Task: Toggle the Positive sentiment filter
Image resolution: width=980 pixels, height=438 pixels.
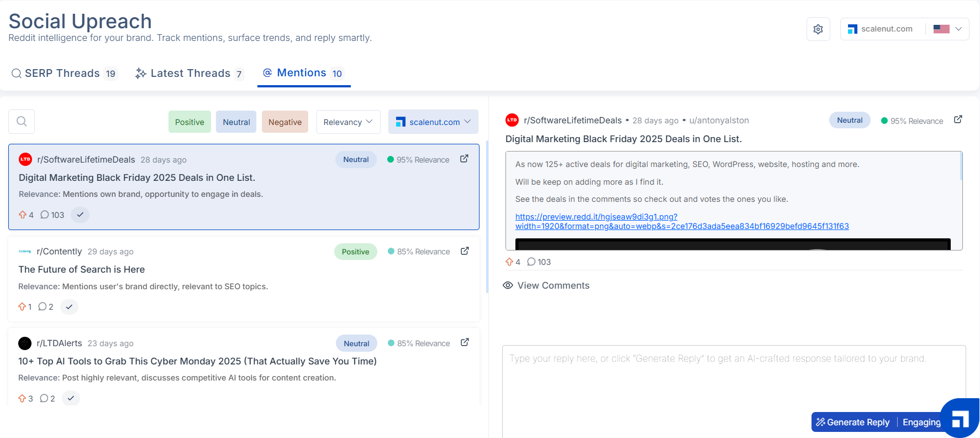Action: click(189, 122)
